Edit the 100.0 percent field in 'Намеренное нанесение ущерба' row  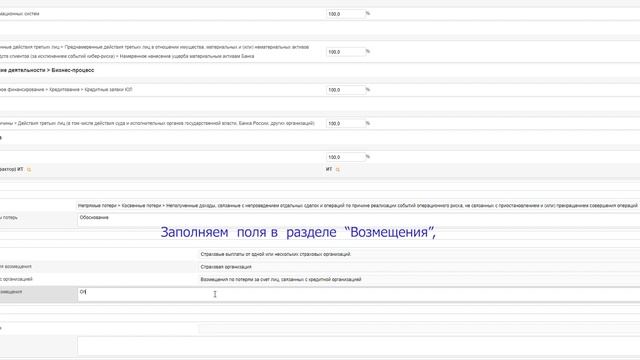[346, 52]
